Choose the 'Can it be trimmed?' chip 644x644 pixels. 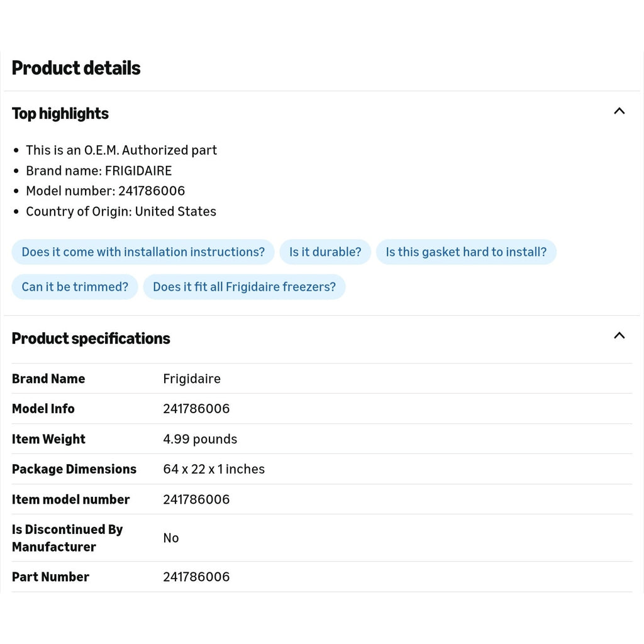pyautogui.click(x=75, y=287)
